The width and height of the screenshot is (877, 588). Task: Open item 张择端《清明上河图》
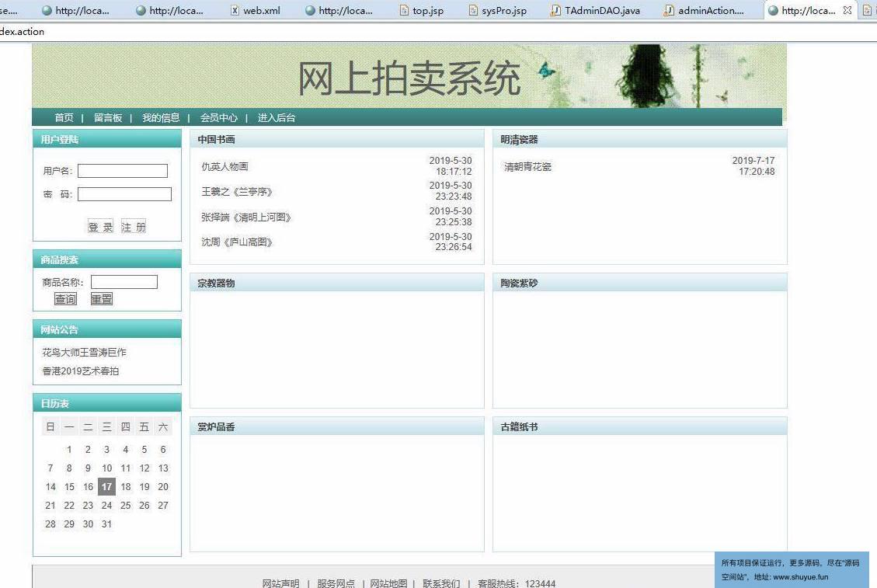coord(246,217)
